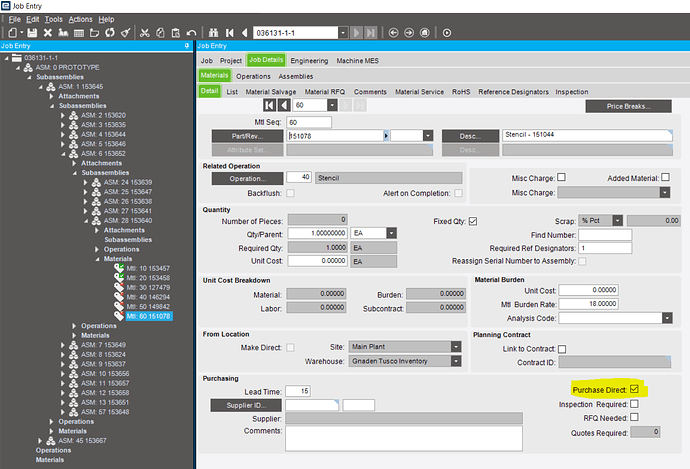Click the Clear broom toolbar icon
Screen dimensions: 690x469
point(125,33)
